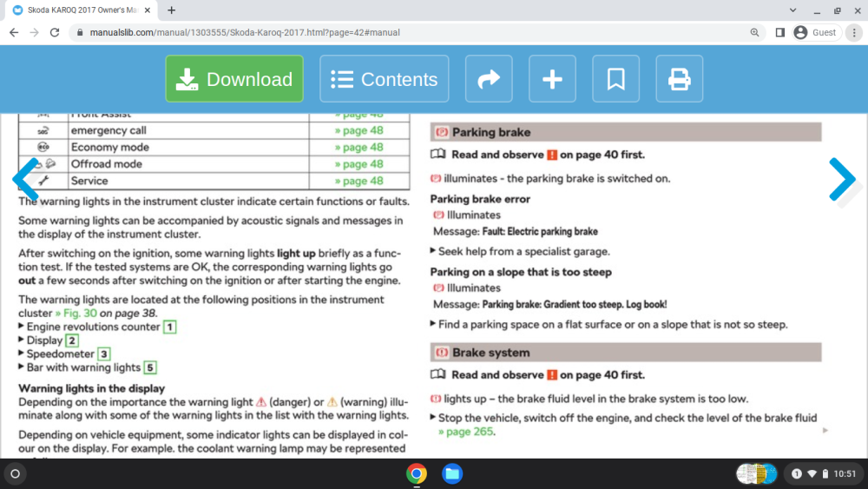Click the red brake system icon in the heading
The height and width of the screenshot is (489, 868).
[441, 353]
